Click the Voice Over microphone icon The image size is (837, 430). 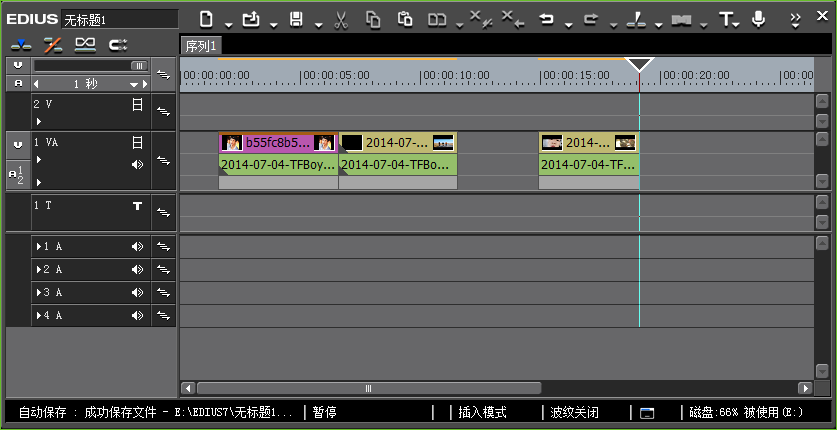coord(758,19)
